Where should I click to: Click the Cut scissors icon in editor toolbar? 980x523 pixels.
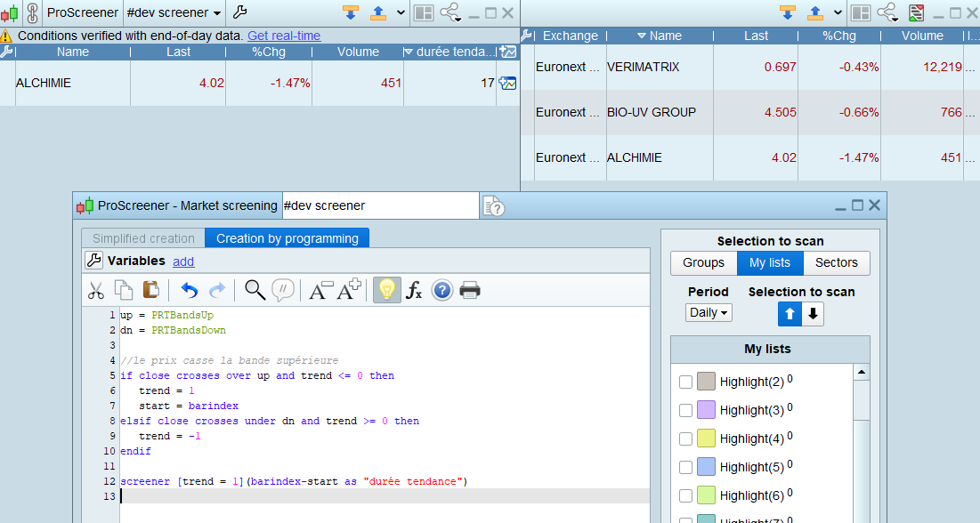[x=96, y=290]
